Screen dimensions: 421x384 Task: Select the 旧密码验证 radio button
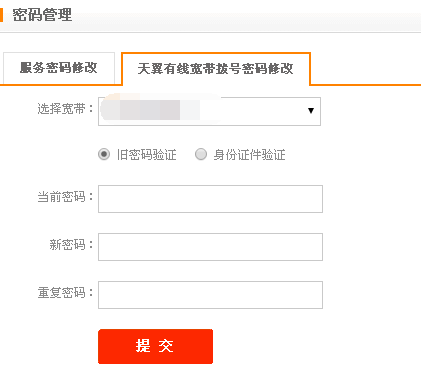(x=104, y=154)
